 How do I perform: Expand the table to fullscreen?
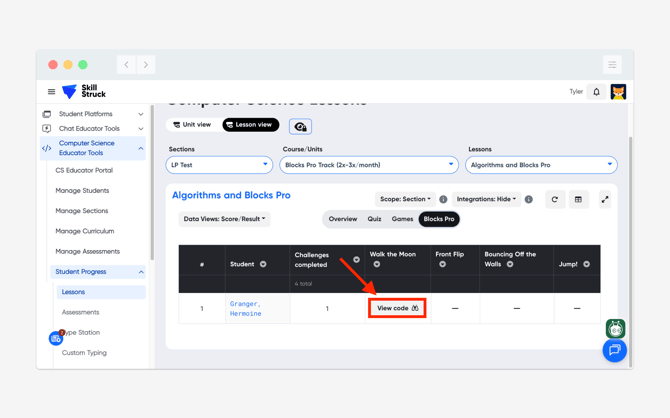point(604,199)
